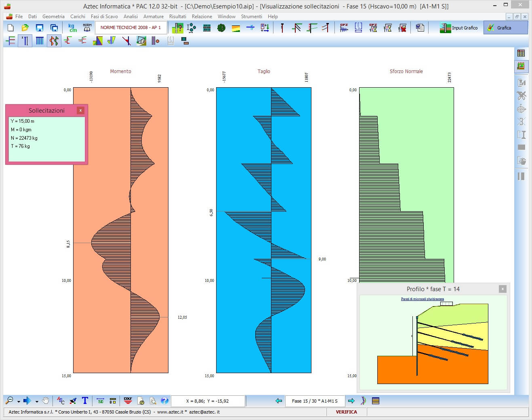Screen dimensions: 532x420
Task: Open the NORME TECNICHE 2008 selector
Action: point(130,28)
